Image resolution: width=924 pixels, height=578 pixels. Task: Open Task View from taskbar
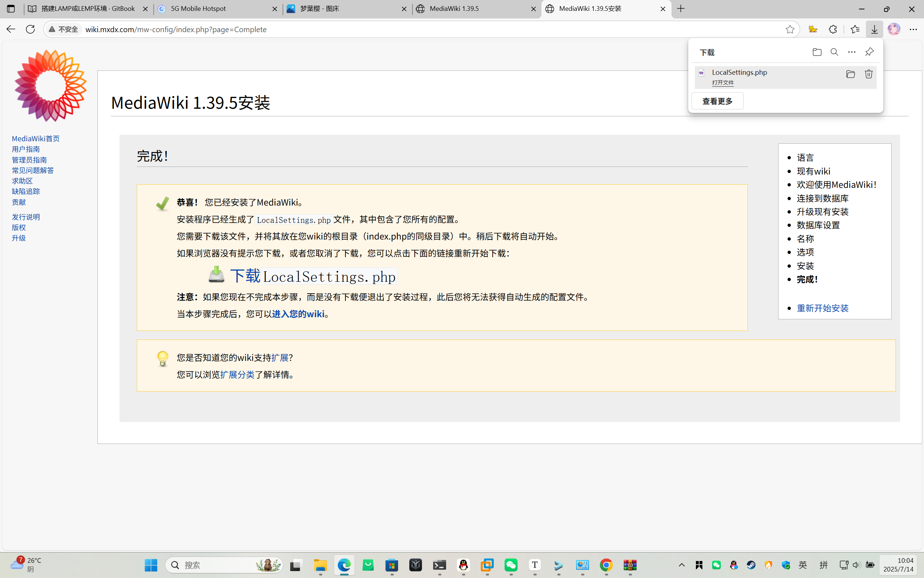click(295, 565)
